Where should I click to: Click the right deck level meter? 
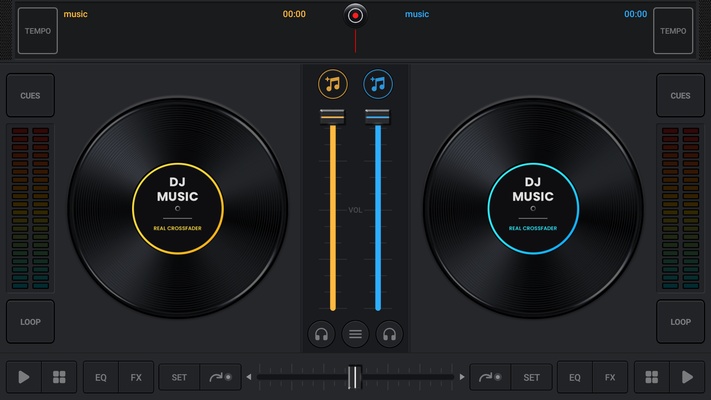point(680,208)
